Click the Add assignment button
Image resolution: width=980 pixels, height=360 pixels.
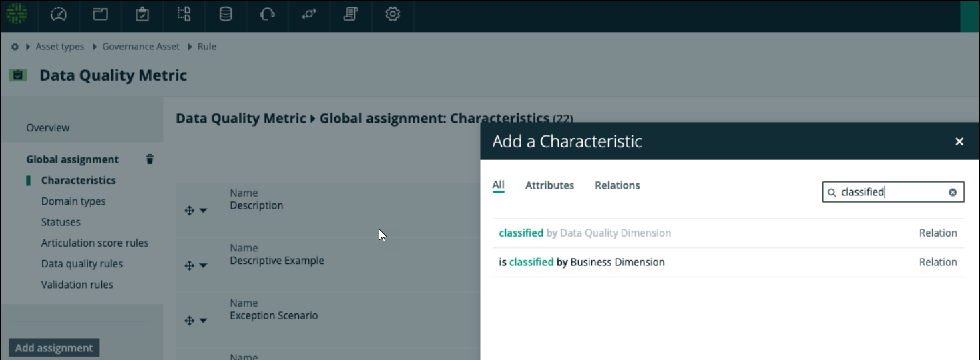[54, 348]
